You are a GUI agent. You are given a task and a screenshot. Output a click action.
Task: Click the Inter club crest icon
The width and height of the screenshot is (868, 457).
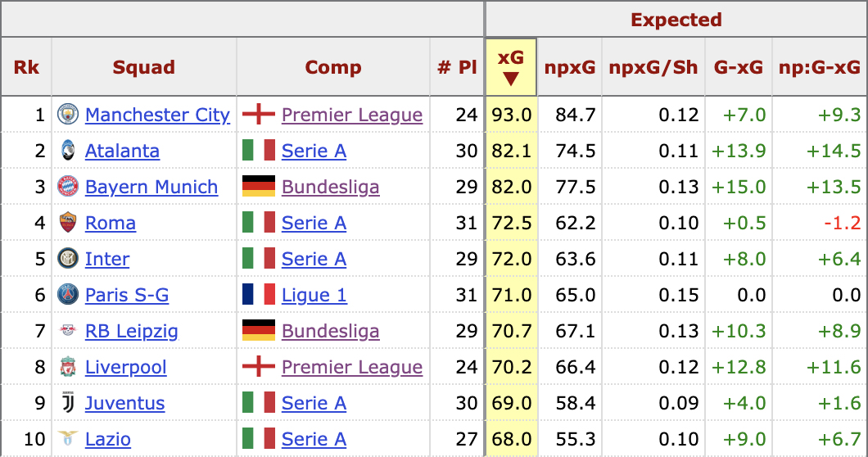(68, 259)
